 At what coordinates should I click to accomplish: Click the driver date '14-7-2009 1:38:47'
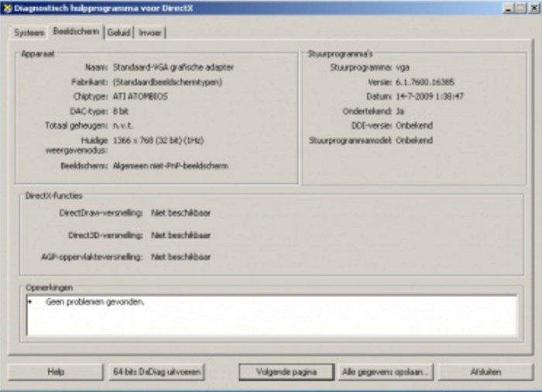[x=430, y=97]
